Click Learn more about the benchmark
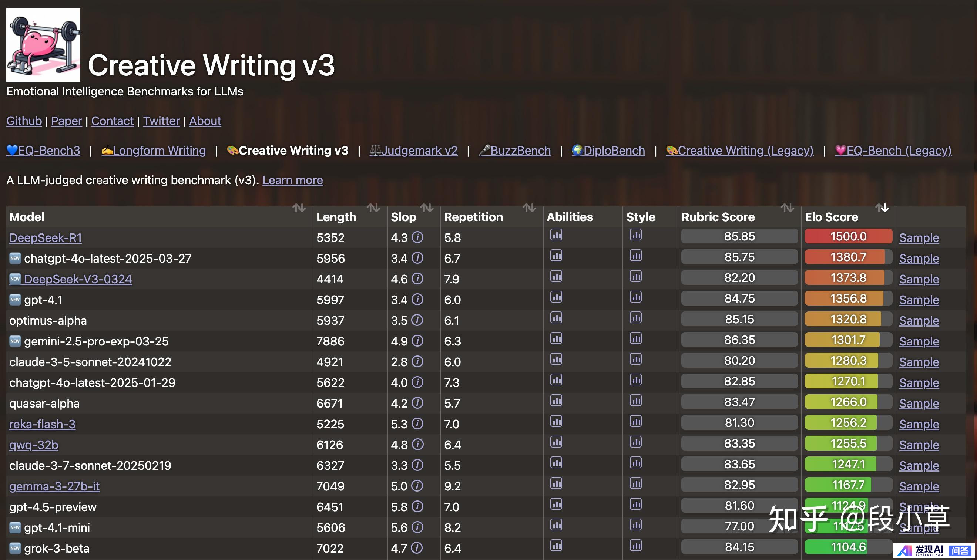The width and height of the screenshot is (977, 560). click(292, 180)
